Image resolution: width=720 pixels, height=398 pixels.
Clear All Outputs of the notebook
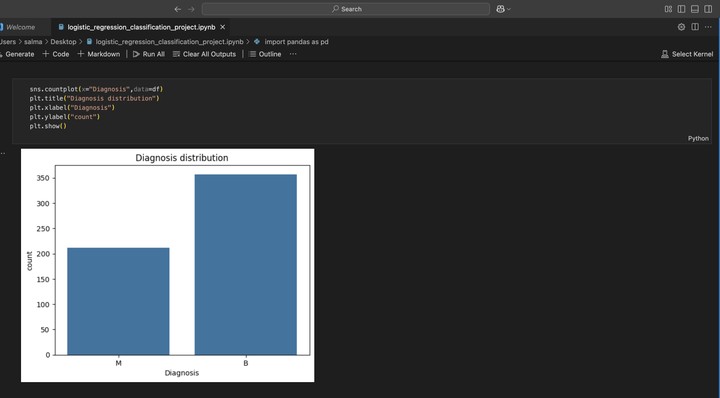click(204, 54)
